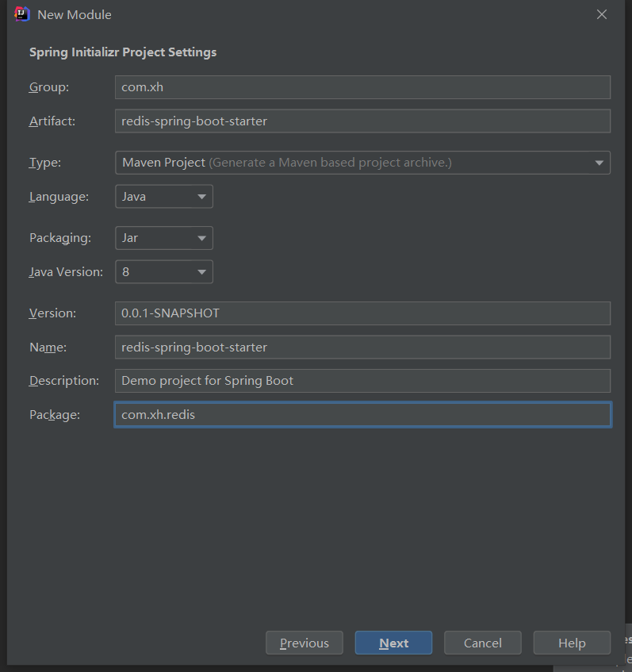The height and width of the screenshot is (672, 632).
Task: Open the Type dropdown for Maven Project
Action: pos(362,163)
